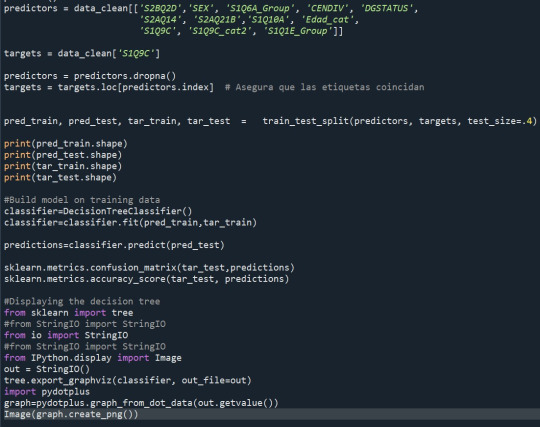Click the tree.export_graphviz line

click(x=127, y=381)
